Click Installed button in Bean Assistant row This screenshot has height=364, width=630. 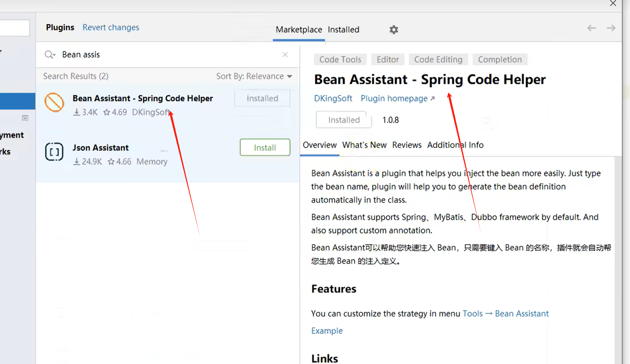click(262, 98)
